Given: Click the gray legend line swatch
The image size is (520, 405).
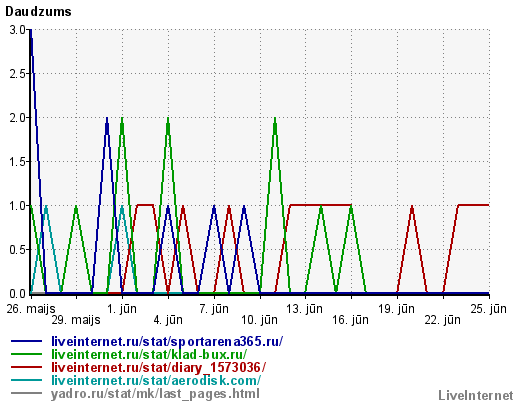Looking at the screenshot, I should point(26,393).
